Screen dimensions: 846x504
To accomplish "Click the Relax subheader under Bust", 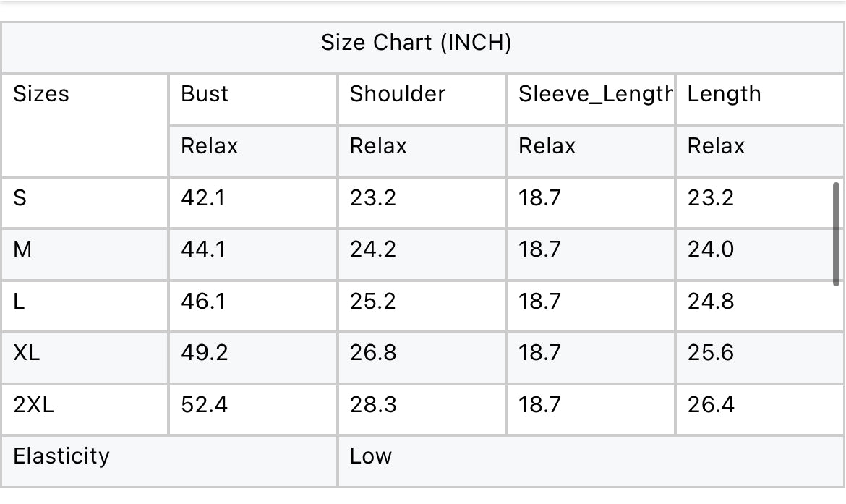I will coord(210,146).
